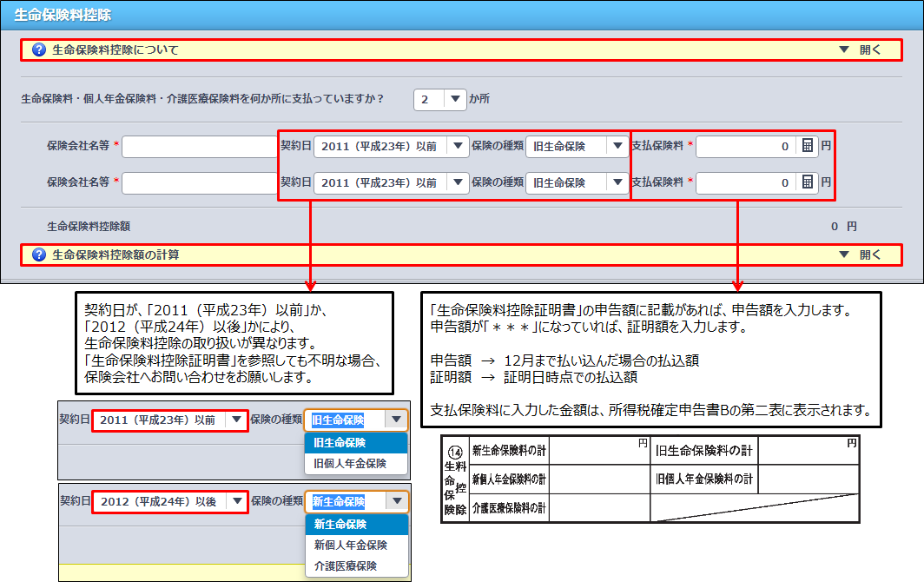Select 新個人年金保険 from the open list
Viewport: 924px width, 582px height.
[350, 546]
